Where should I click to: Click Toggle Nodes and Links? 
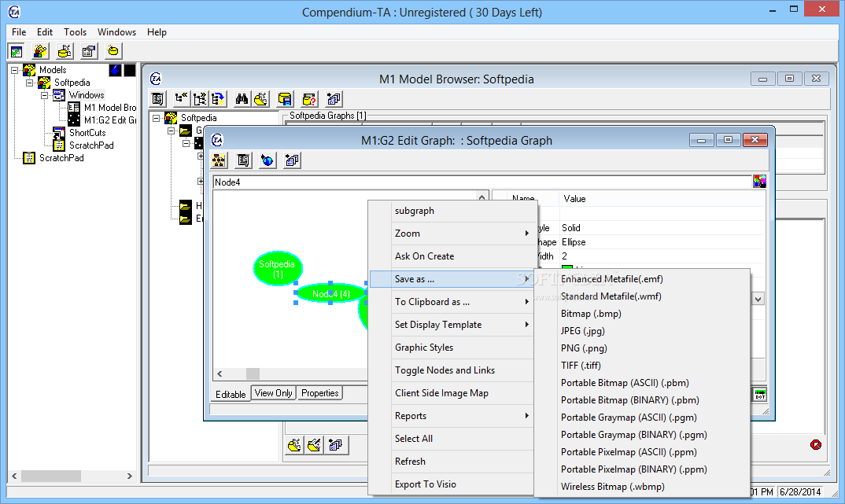click(451, 370)
